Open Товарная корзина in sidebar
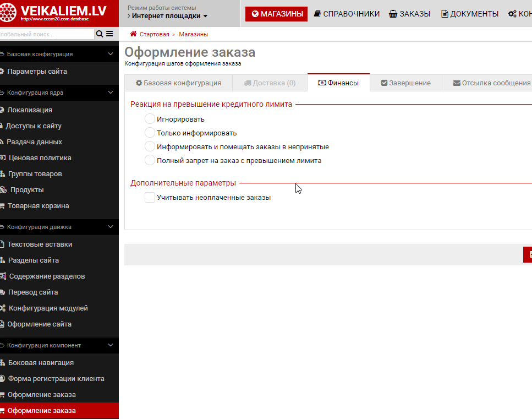Image resolution: width=532 pixels, height=419 pixels. point(38,206)
